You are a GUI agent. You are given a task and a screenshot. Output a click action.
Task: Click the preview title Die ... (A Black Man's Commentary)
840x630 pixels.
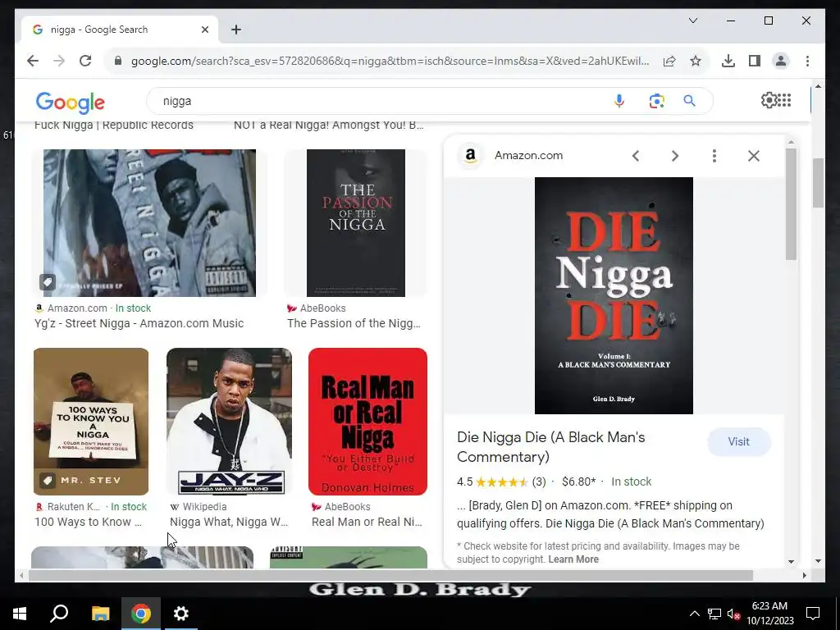click(x=550, y=447)
